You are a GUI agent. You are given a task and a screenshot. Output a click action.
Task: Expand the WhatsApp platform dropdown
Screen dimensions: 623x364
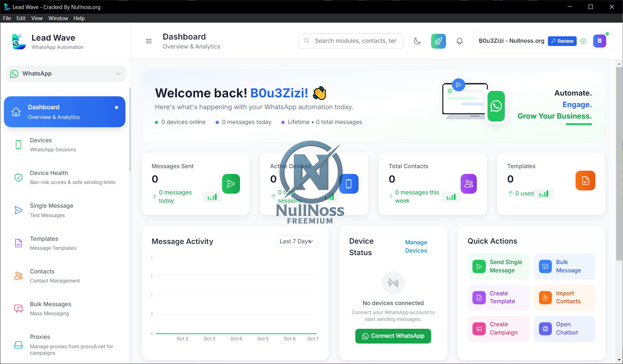tap(65, 74)
